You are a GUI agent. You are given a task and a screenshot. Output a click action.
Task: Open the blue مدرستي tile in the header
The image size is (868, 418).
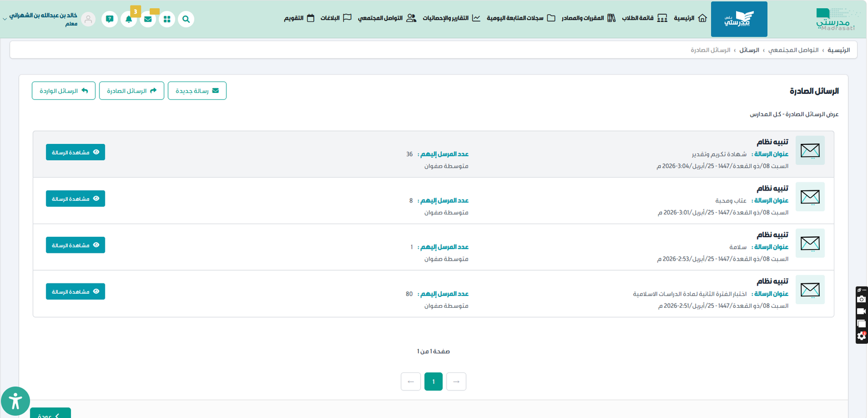click(x=739, y=19)
